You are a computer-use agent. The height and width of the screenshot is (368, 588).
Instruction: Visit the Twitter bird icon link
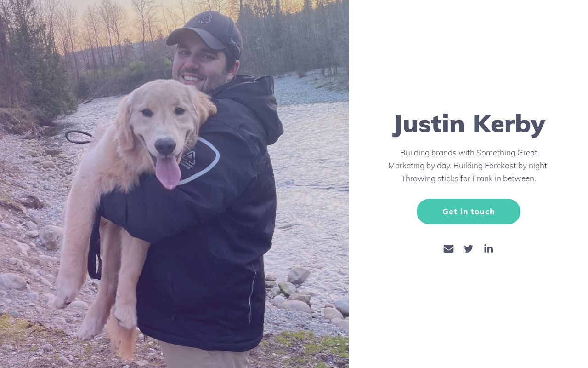point(469,248)
